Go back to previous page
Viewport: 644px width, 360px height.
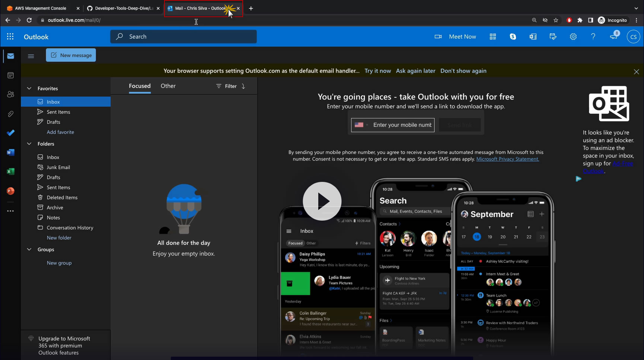[x=8, y=20]
